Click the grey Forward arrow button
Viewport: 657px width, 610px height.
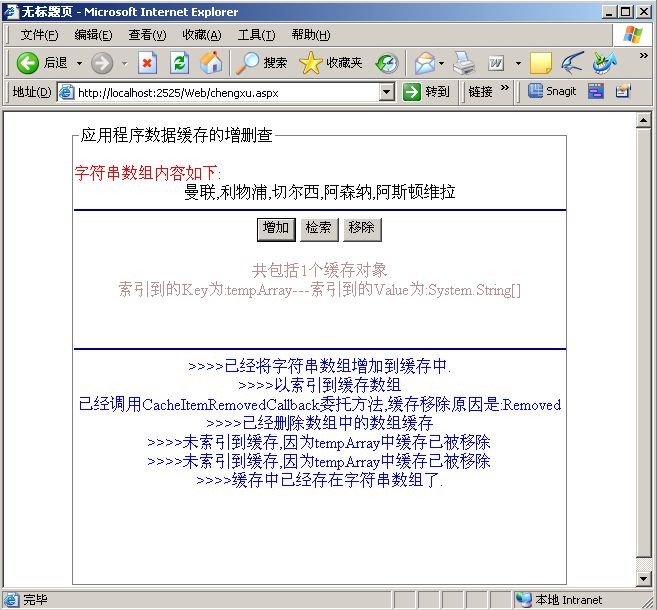click(102, 63)
